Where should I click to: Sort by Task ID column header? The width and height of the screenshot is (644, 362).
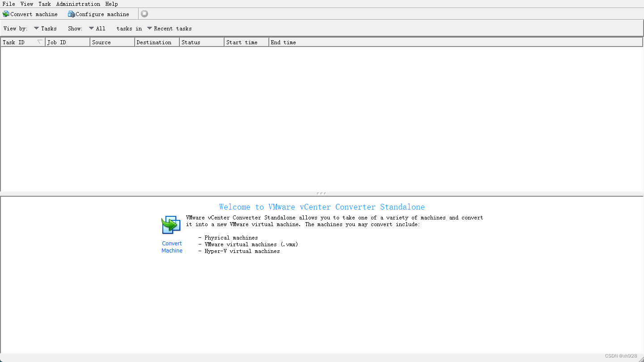[x=23, y=42]
